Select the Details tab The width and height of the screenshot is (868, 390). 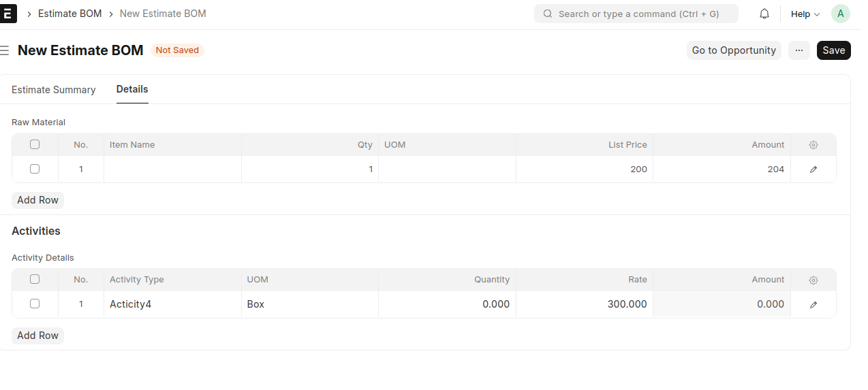132,89
